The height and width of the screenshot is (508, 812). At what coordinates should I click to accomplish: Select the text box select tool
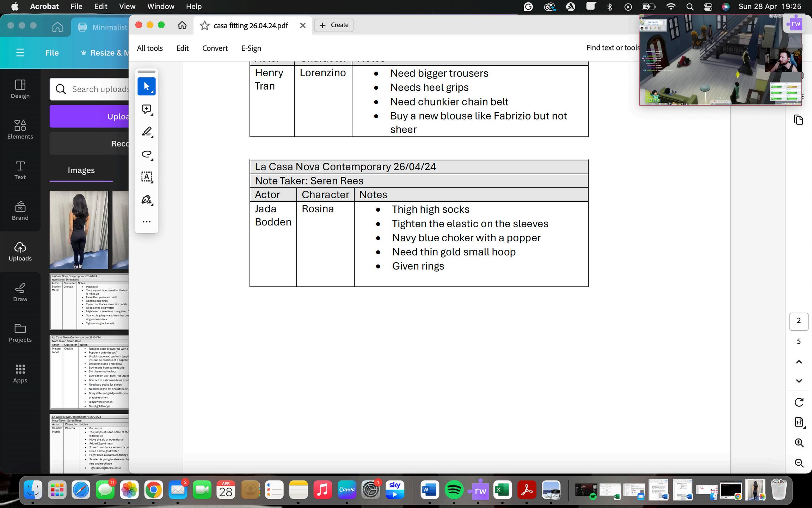pyautogui.click(x=147, y=177)
